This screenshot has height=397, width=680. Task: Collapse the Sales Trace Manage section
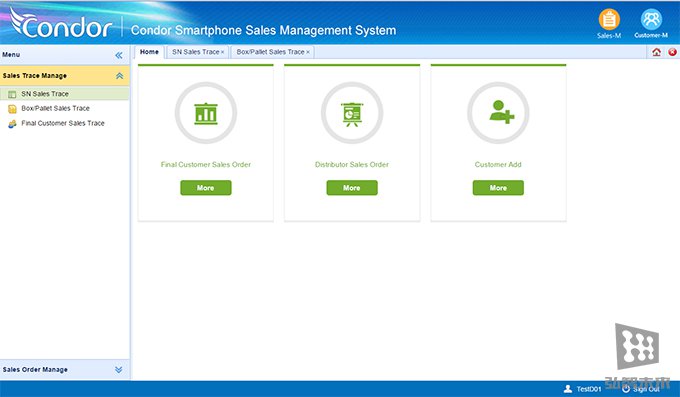[x=119, y=76]
